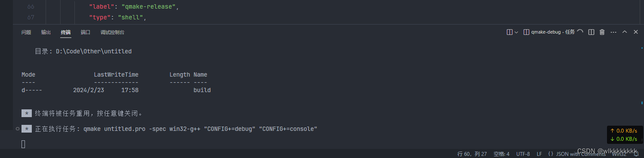Kill the terminal with the trash icon
Screen dimensions: 644x158
(x=602, y=32)
